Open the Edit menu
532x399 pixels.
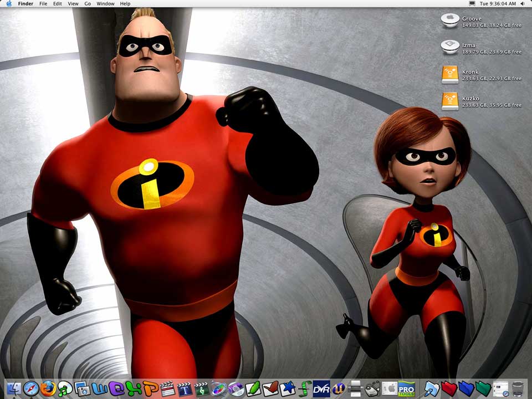tap(57, 3)
